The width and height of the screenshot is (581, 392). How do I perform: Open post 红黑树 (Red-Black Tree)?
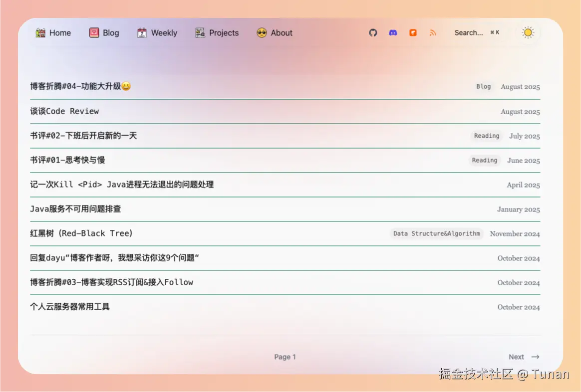[81, 233]
